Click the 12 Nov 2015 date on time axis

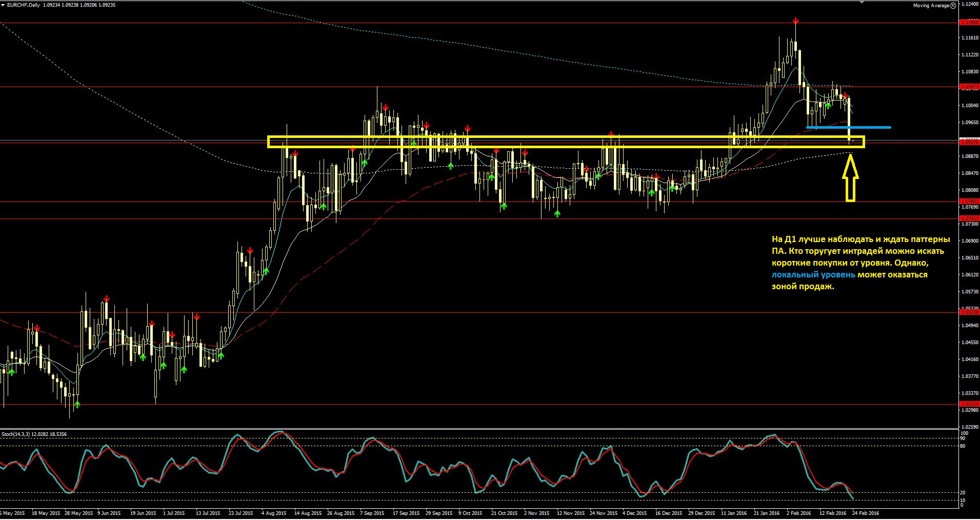point(571,513)
